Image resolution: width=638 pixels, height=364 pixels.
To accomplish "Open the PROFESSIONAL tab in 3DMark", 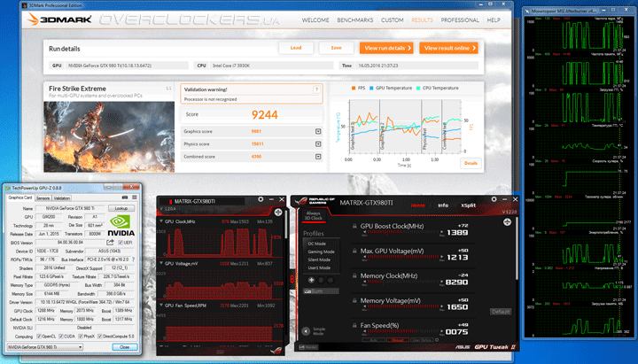I will (x=460, y=20).
